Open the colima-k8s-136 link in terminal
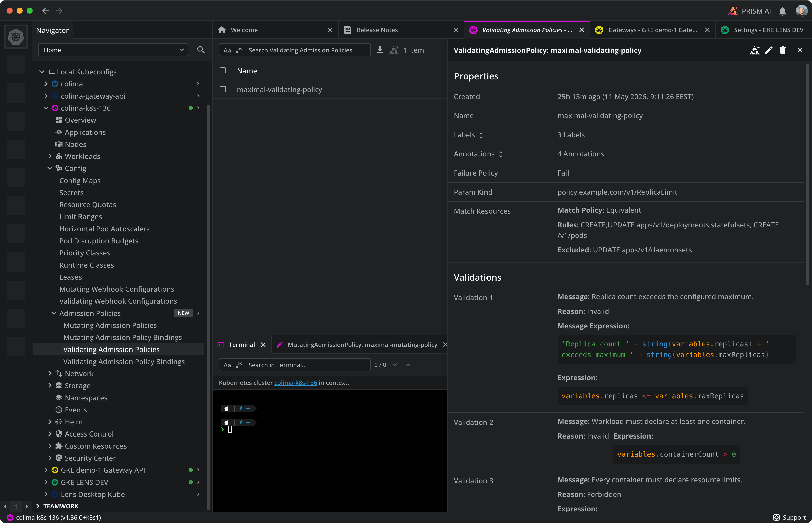This screenshot has height=523, width=812. 296,383
